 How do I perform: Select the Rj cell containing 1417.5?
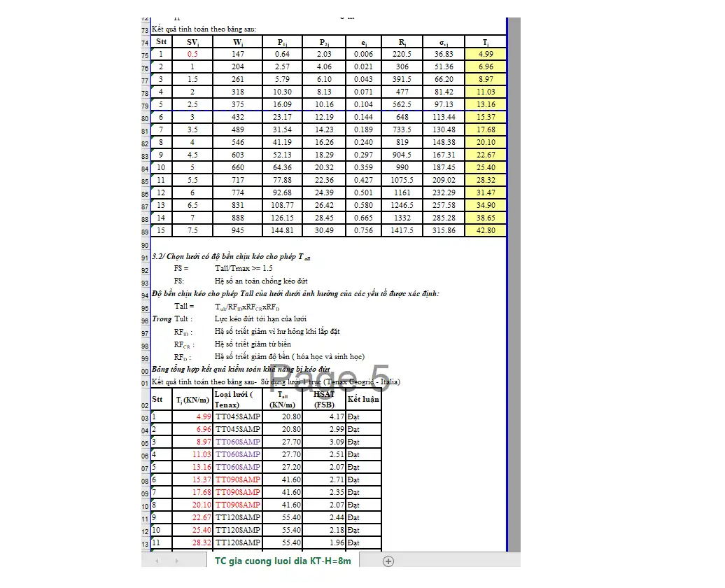tap(402, 230)
